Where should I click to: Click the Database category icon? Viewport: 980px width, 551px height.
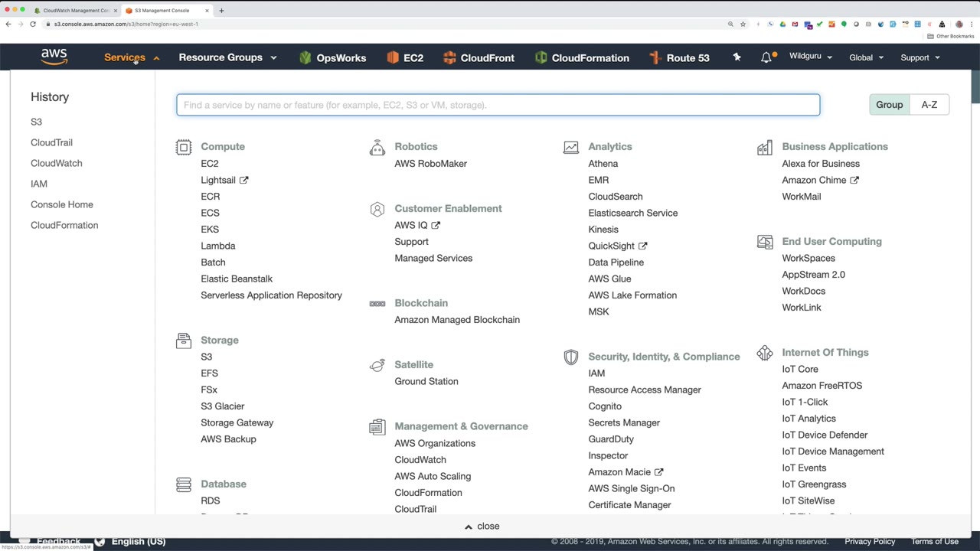[184, 484]
